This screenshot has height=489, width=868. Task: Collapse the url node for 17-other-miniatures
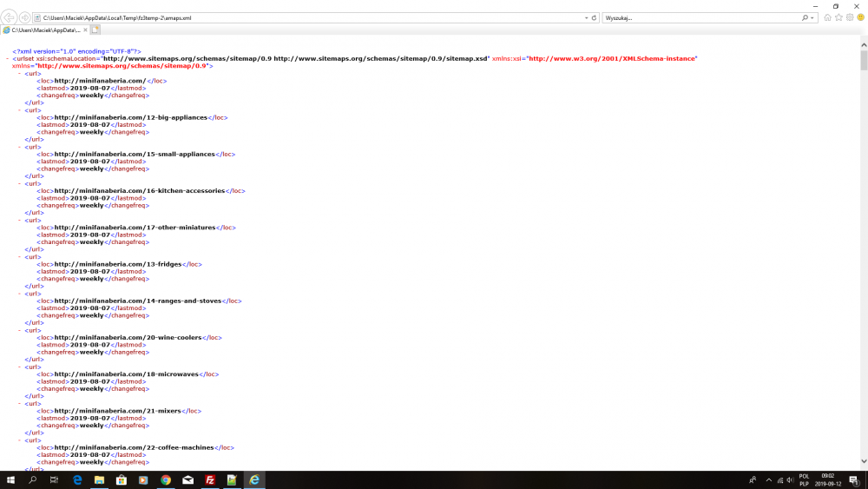point(19,220)
